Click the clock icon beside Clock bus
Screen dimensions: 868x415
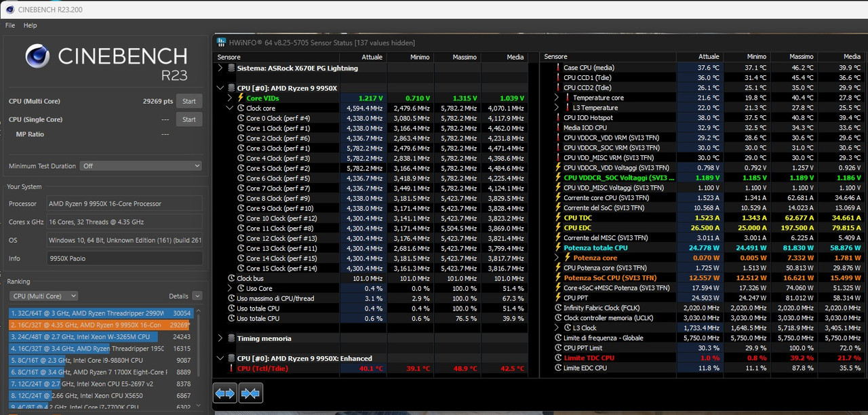(231, 278)
